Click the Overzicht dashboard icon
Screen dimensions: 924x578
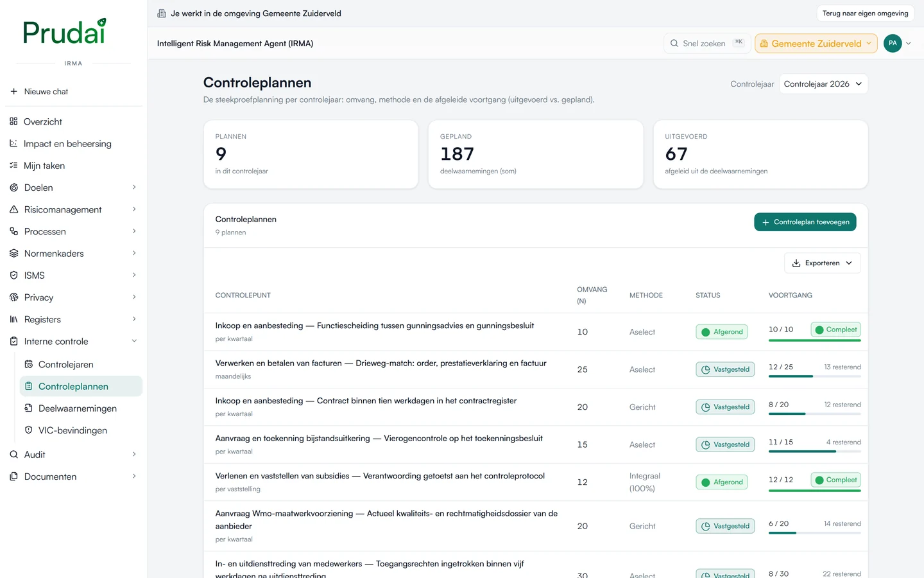point(13,121)
